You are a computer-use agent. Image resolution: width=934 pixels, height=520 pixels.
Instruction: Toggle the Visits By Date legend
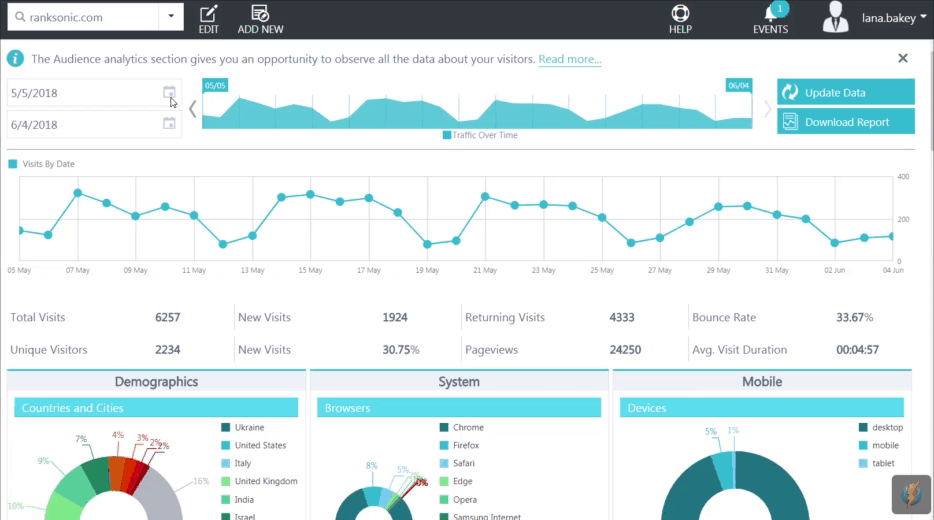click(x=42, y=164)
